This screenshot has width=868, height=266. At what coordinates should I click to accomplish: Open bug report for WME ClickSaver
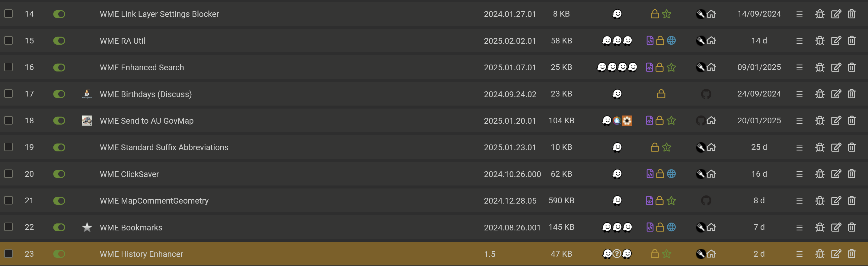pos(819,174)
